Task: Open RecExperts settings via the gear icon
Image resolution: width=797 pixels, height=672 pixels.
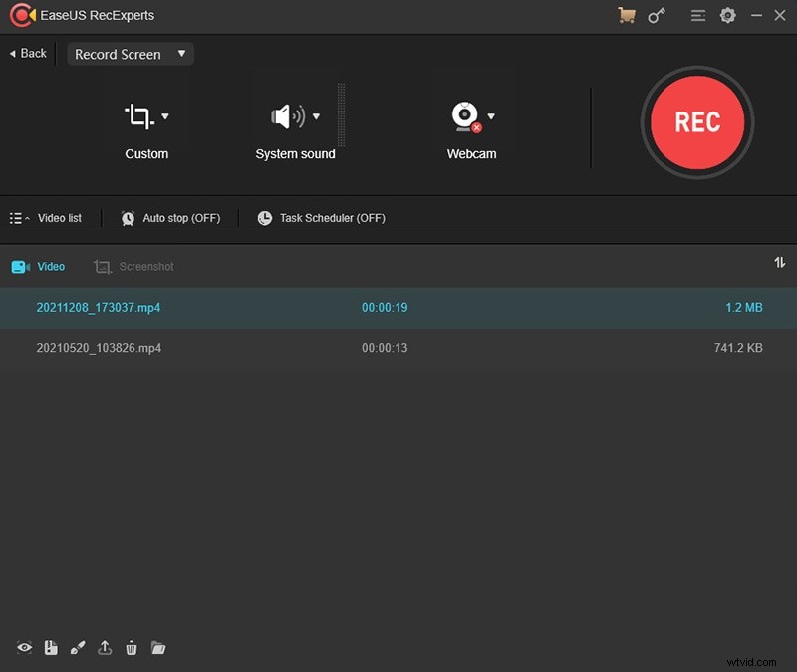Action: coord(727,15)
